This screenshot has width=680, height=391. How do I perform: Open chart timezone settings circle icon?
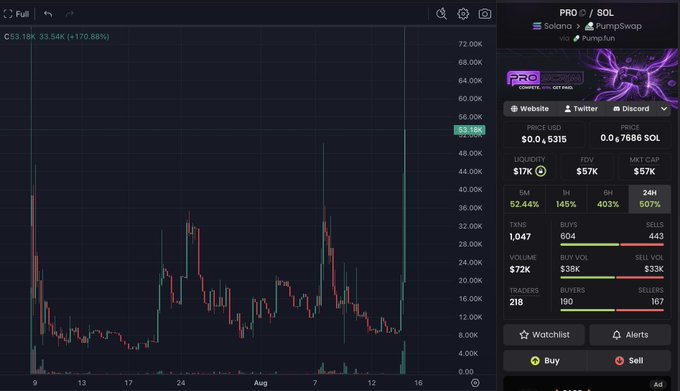[x=475, y=383]
